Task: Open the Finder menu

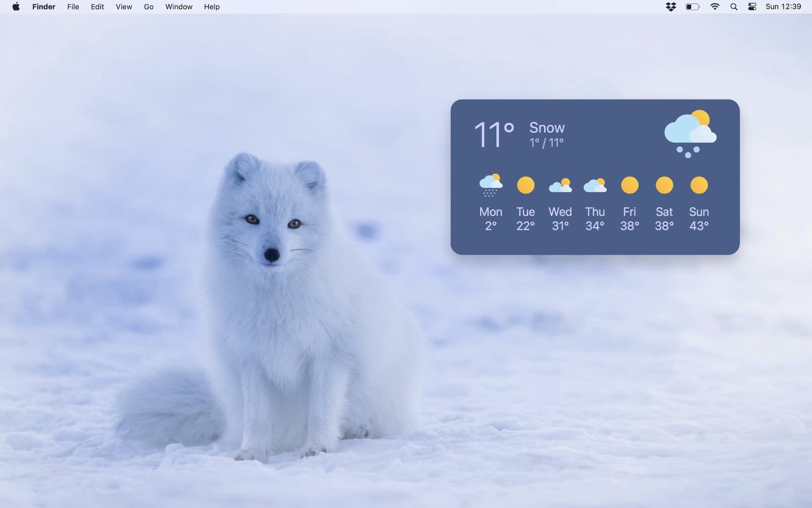Action: coord(44,7)
